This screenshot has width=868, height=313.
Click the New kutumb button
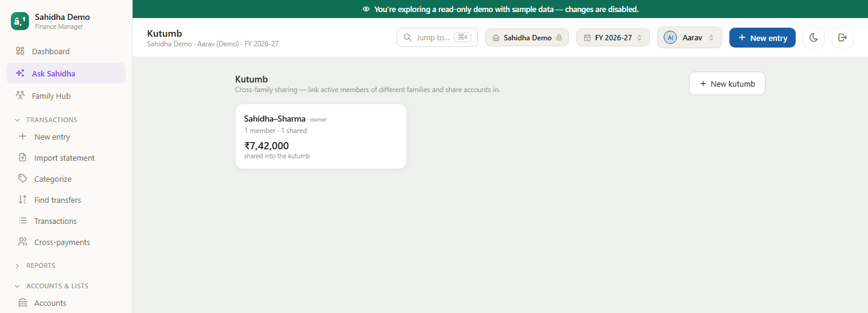click(x=727, y=84)
